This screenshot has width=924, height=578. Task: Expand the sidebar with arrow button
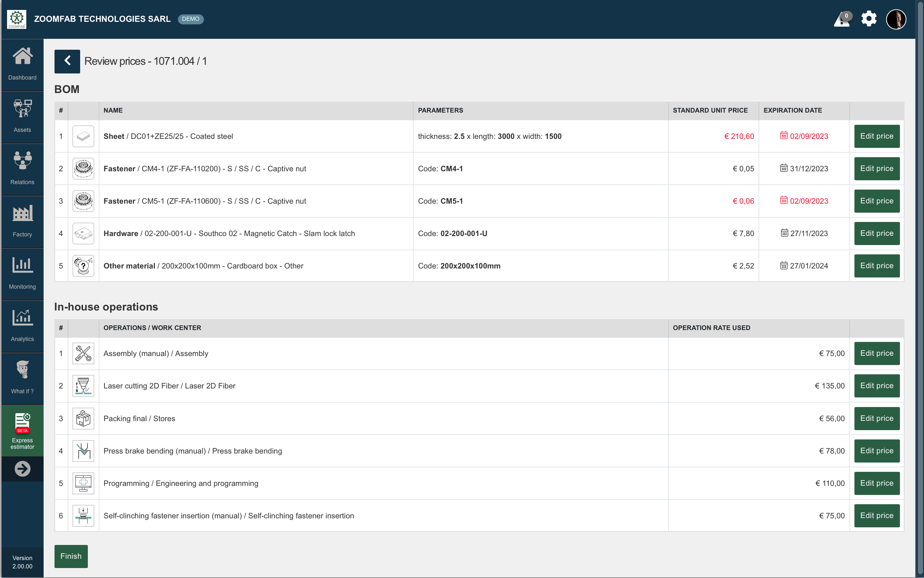[22, 469]
